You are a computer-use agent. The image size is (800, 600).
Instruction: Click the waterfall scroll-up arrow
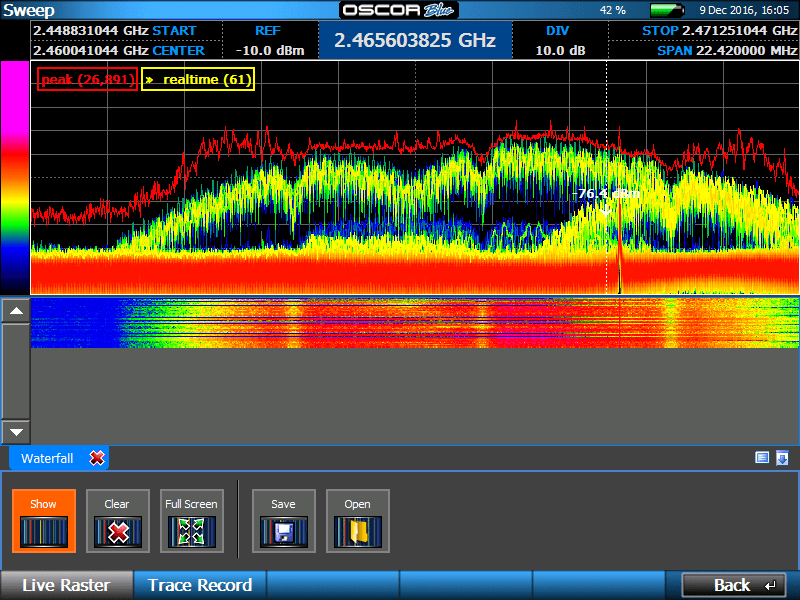(x=15, y=310)
